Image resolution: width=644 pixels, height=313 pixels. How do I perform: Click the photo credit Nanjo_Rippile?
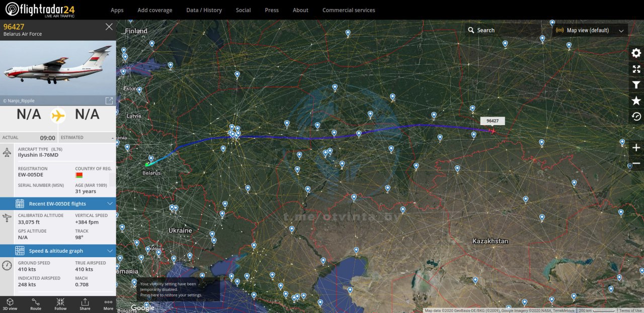tap(20, 100)
